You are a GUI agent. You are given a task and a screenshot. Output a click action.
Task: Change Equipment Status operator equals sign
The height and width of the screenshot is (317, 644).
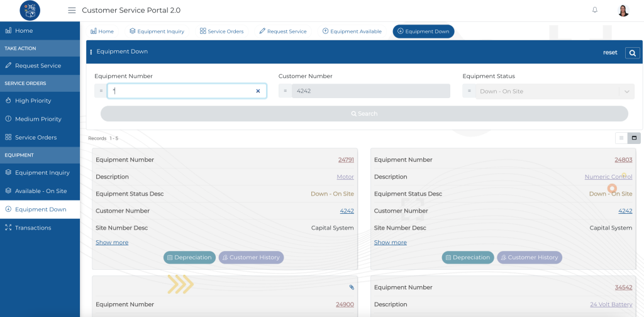tap(469, 91)
